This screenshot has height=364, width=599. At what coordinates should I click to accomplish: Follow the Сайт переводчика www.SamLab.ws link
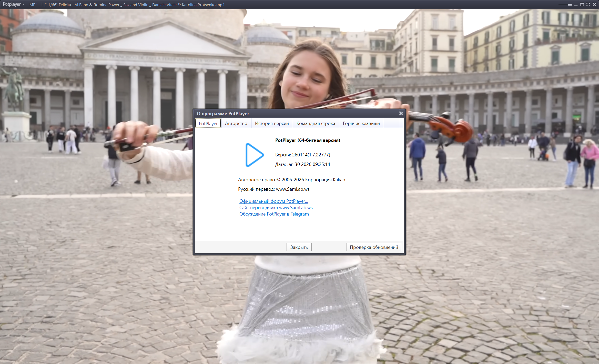tap(276, 208)
